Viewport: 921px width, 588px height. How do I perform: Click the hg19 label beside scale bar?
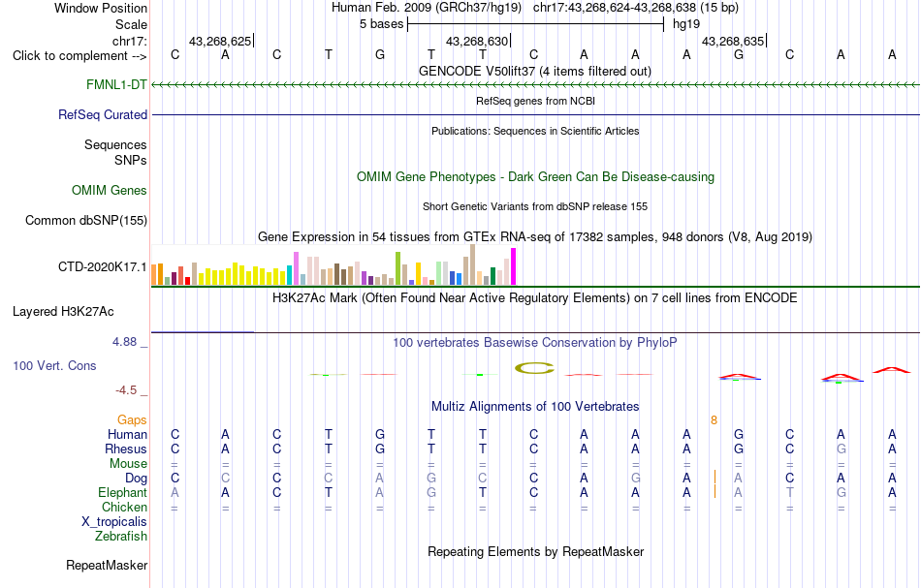686,24
